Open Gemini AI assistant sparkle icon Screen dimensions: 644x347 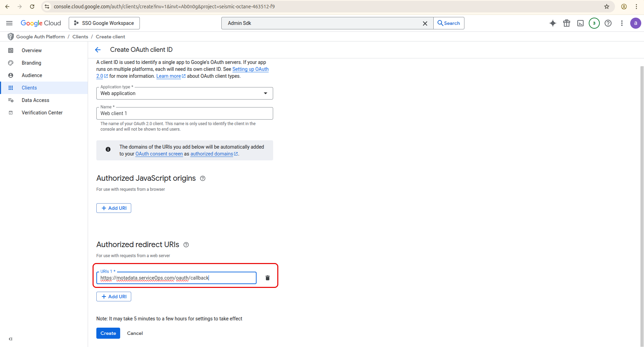click(x=552, y=23)
